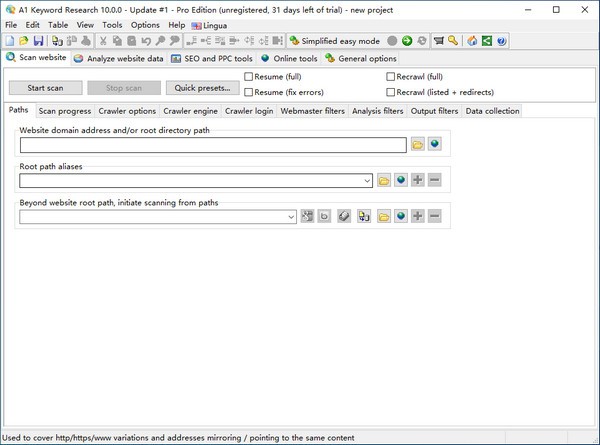Viewport: 600px width, 445px height.
Task: Open the Crawler options sub-tab
Action: 127,111
